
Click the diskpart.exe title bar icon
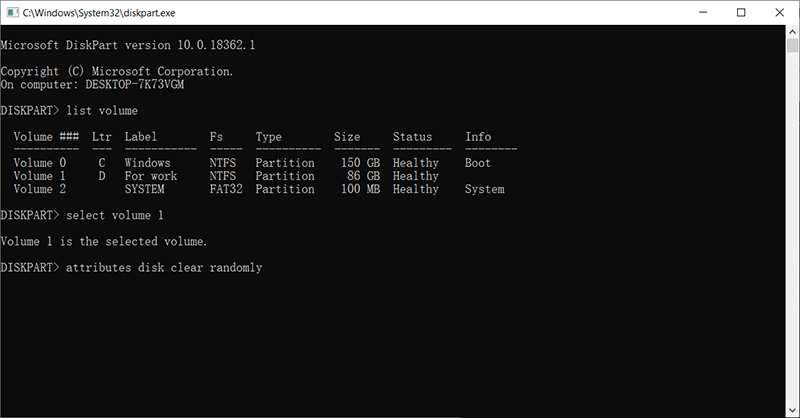pos(12,12)
